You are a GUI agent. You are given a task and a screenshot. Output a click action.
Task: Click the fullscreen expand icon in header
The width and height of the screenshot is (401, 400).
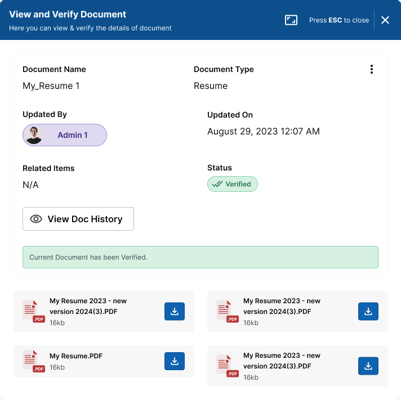coord(291,20)
